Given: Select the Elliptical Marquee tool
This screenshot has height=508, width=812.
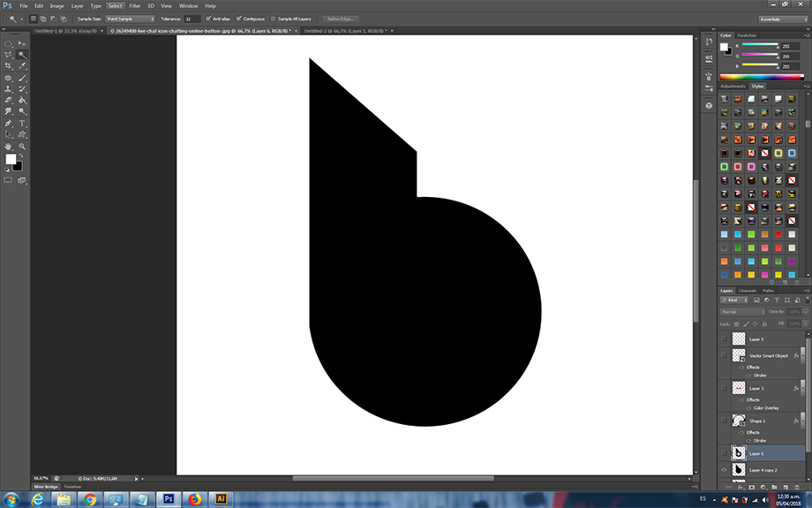Looking at the screenshot, I should [8, 42].
